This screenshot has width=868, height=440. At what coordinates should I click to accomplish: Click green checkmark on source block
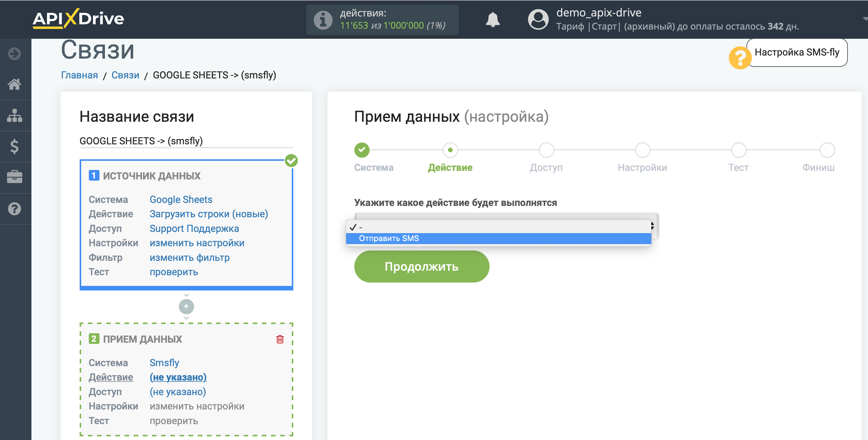291,161
